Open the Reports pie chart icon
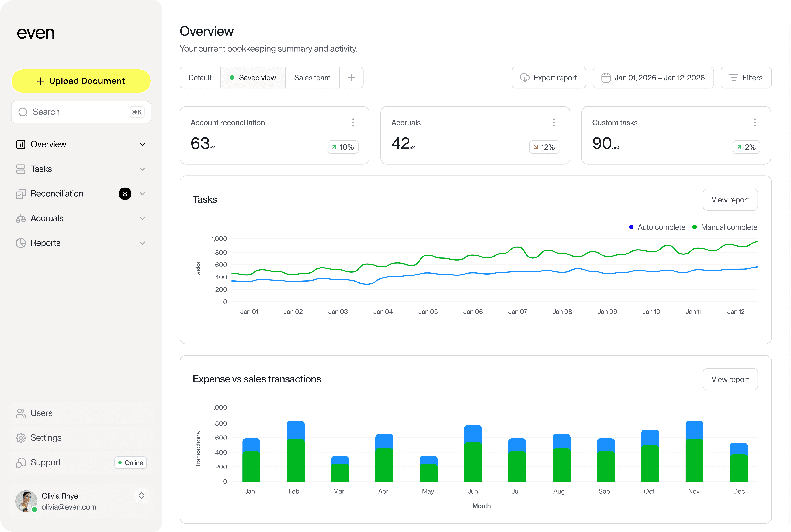 (x=21, y=243)
